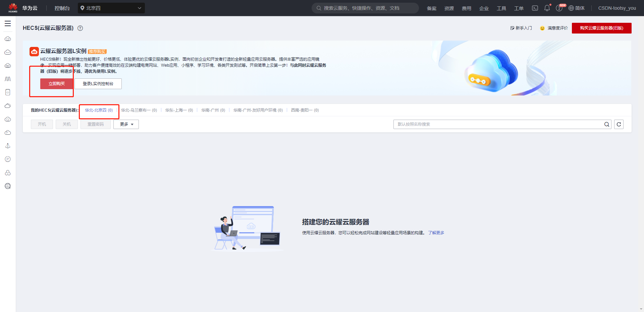Select the 华南-广州-友好用户环境 (0) tab
The image size is (644, 312).
pos(258,110)
